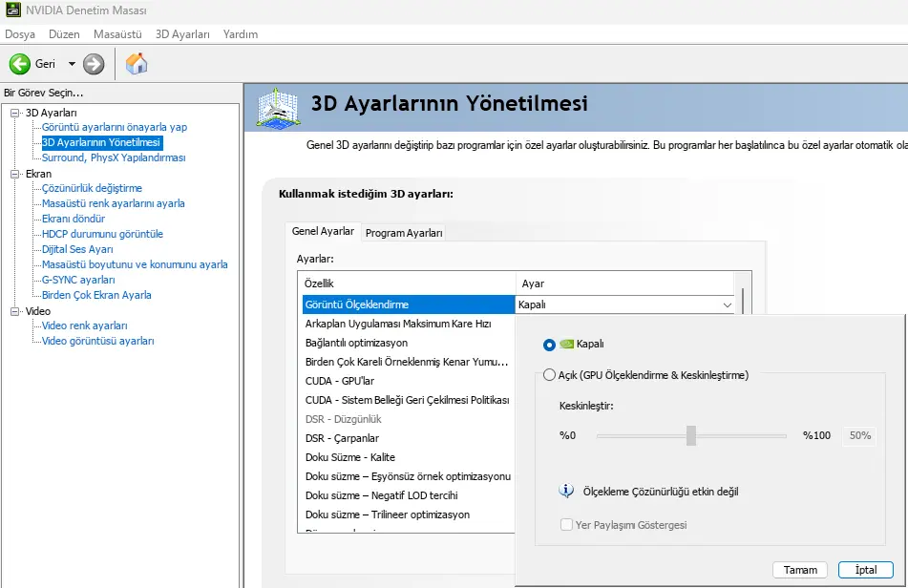Select Doku süzme – Trilineer optimizasyon row
908x588 pixels.
(409, 514)
